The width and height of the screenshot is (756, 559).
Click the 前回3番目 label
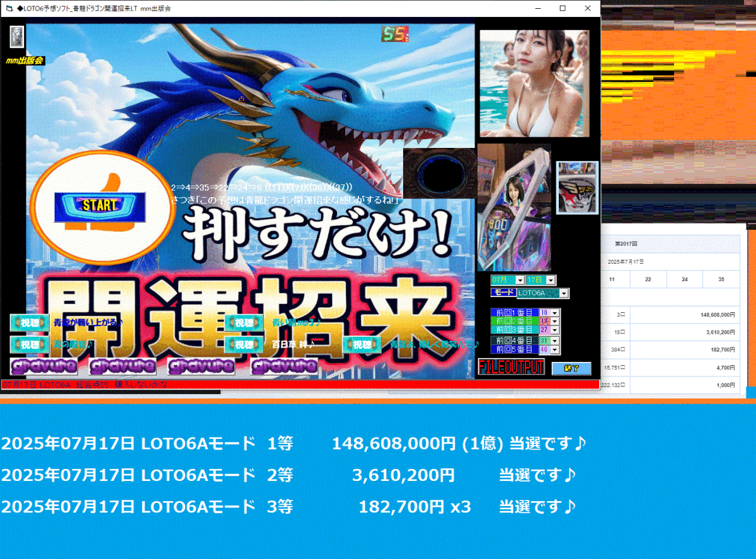(514, 330)
